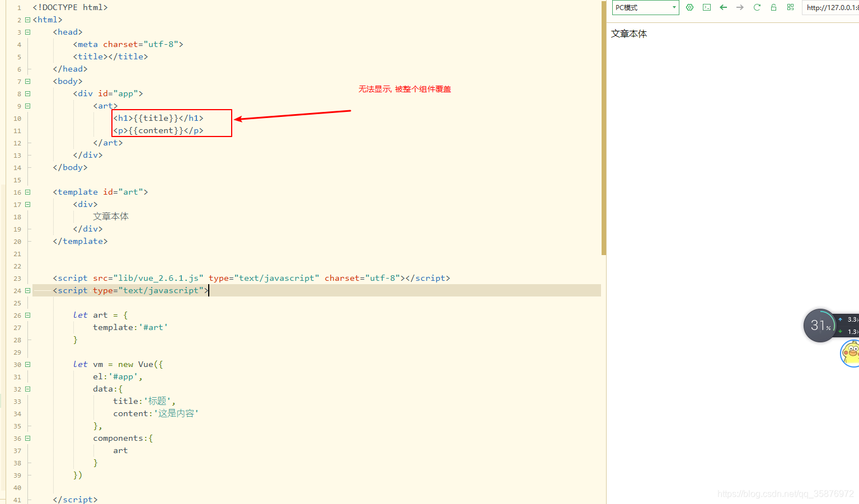The width and height of the screenshot is (859, 504).
Task: Refresh the built-in browser page
Action: pyautogui.click(x=757, y=7)
